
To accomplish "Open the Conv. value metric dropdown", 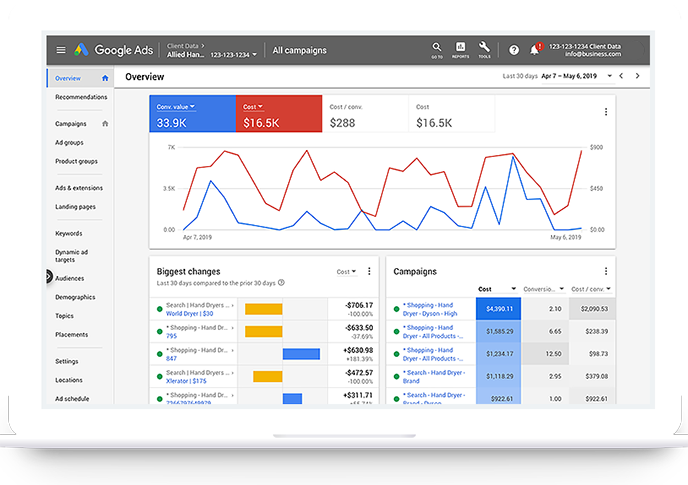I will tap(176, 107).
